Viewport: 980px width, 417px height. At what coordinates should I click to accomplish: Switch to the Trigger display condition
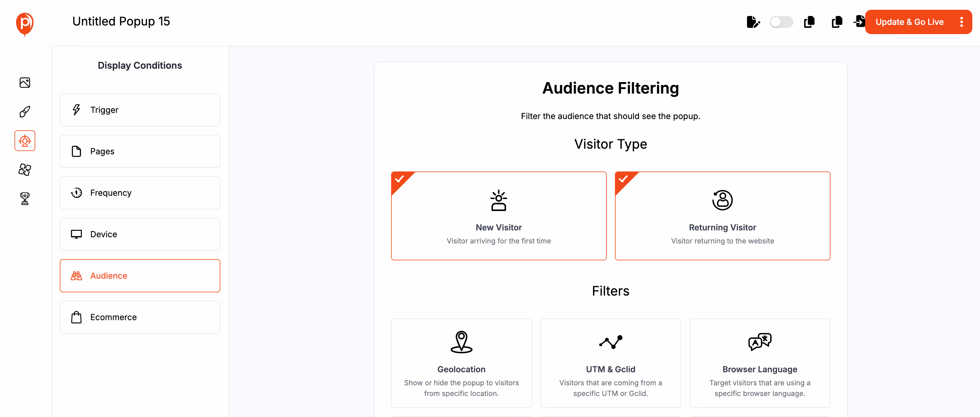click(140, 110)
